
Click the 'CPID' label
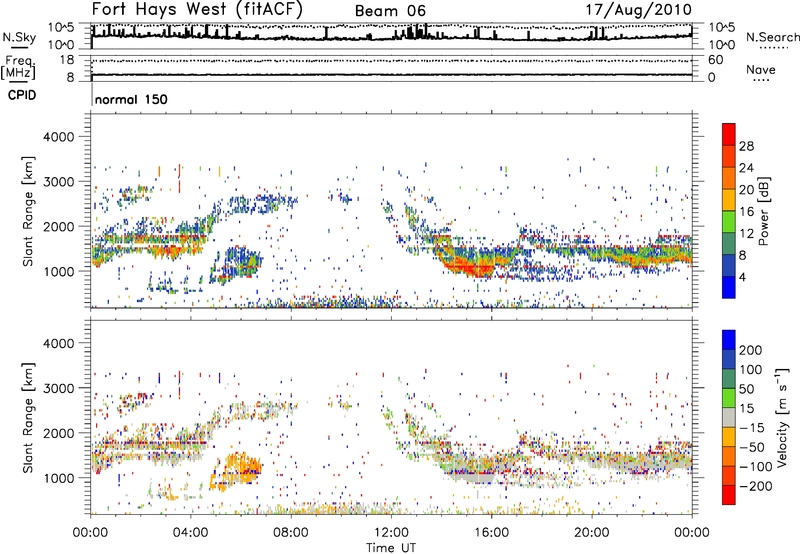coord(22,95)
